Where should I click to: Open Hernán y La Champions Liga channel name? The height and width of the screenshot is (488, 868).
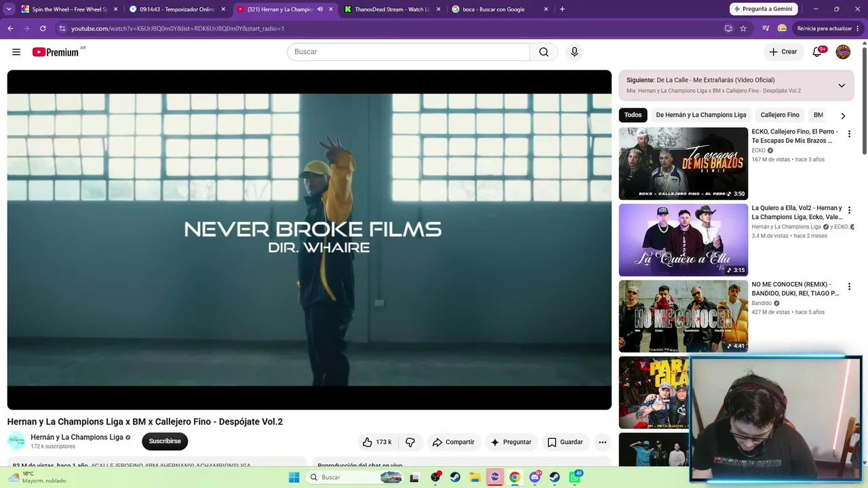click(x=77, y=437)
